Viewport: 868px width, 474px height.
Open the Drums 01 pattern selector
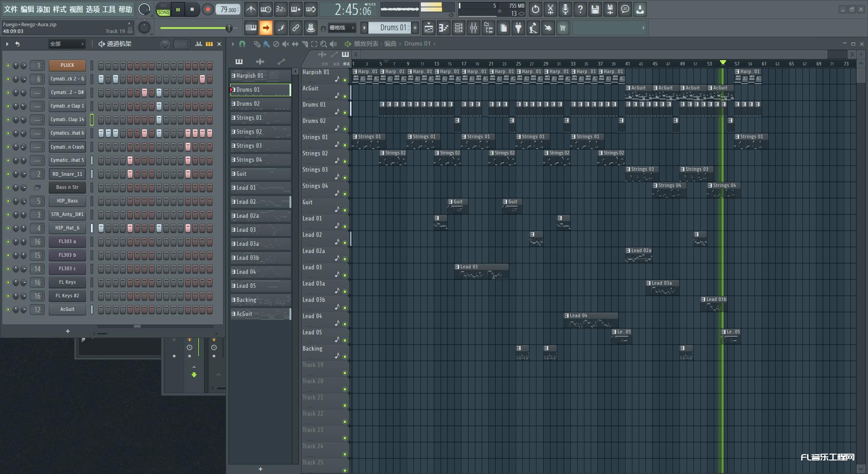[389, 28]
